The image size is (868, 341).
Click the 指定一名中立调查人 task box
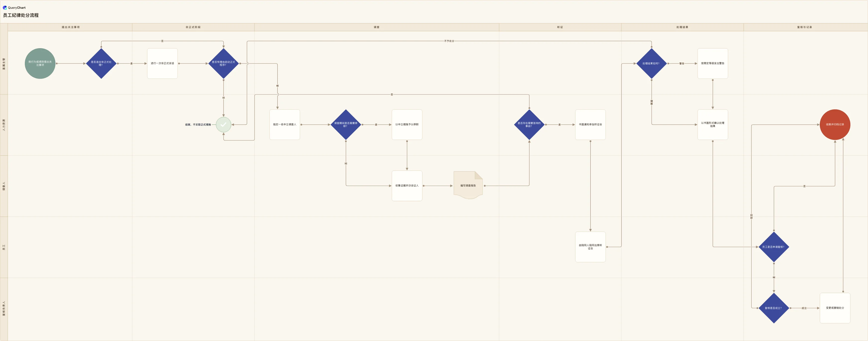[x=285, y=125]
